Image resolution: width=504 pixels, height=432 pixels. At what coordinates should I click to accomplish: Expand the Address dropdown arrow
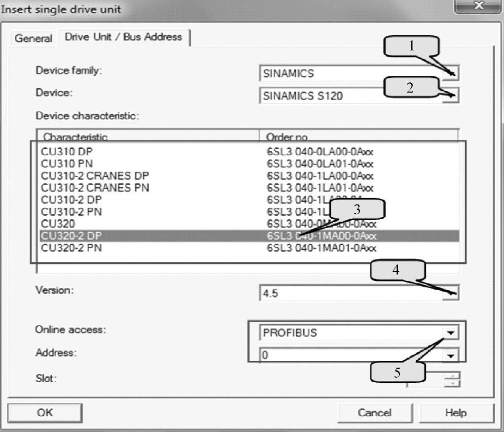[x=451, y=355]
